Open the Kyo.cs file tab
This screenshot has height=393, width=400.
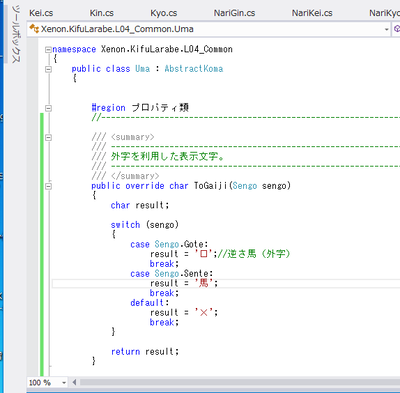pos(164,13)
